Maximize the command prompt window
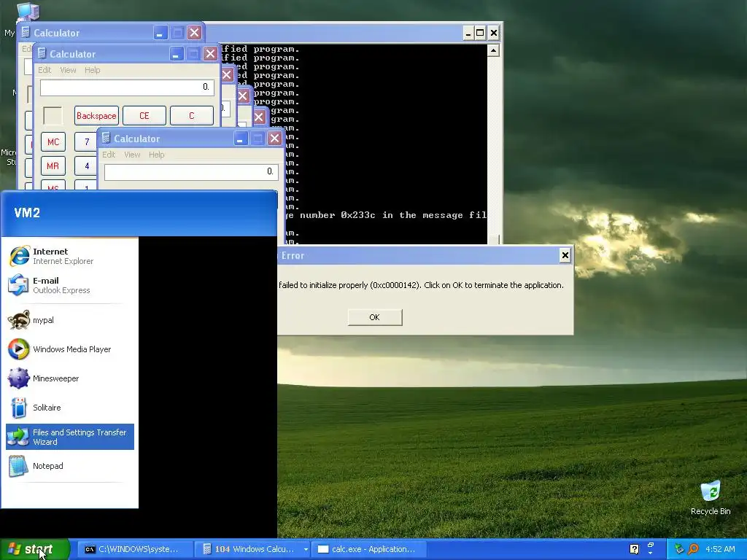747x560 pixels. 480,33
